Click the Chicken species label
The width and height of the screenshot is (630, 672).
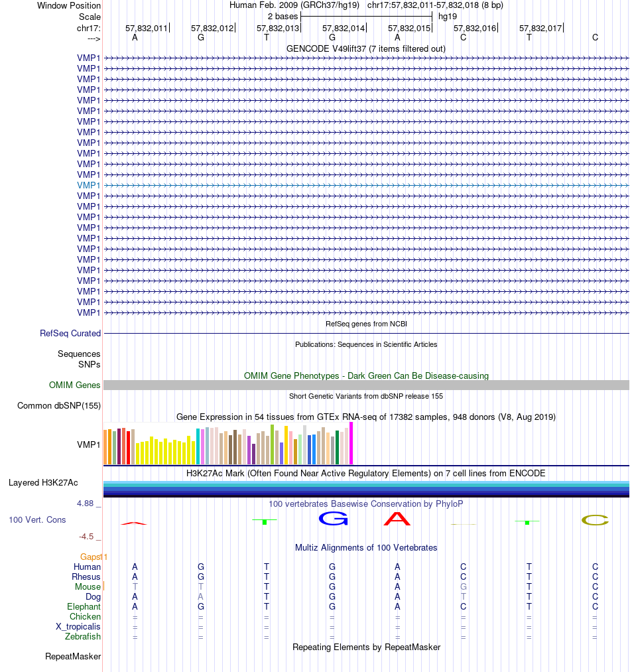[85, 616]
